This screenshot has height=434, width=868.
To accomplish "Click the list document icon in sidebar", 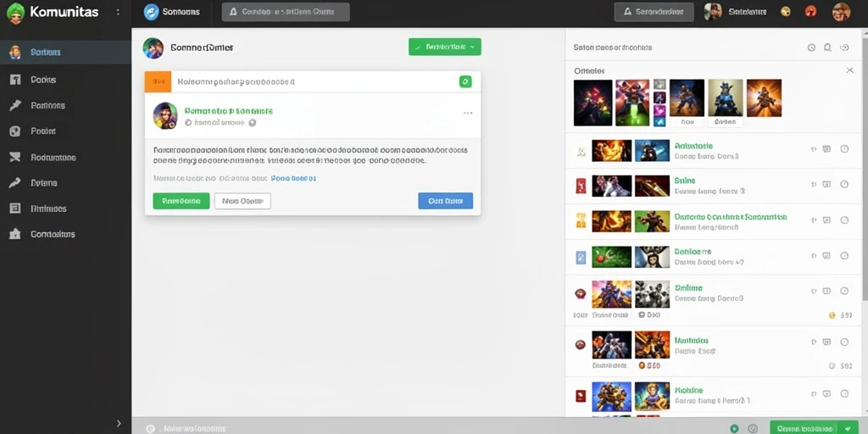I will tap(15, 209).
